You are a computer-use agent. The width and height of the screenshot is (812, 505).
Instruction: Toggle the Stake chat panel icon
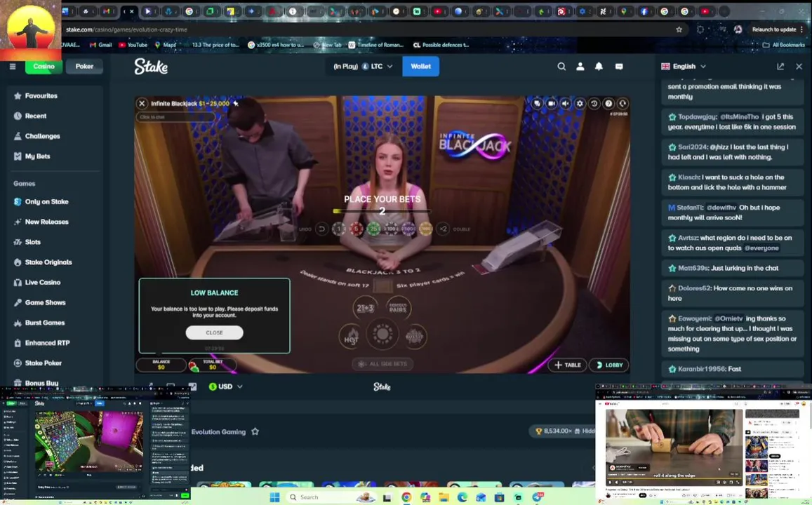point(619,66)
